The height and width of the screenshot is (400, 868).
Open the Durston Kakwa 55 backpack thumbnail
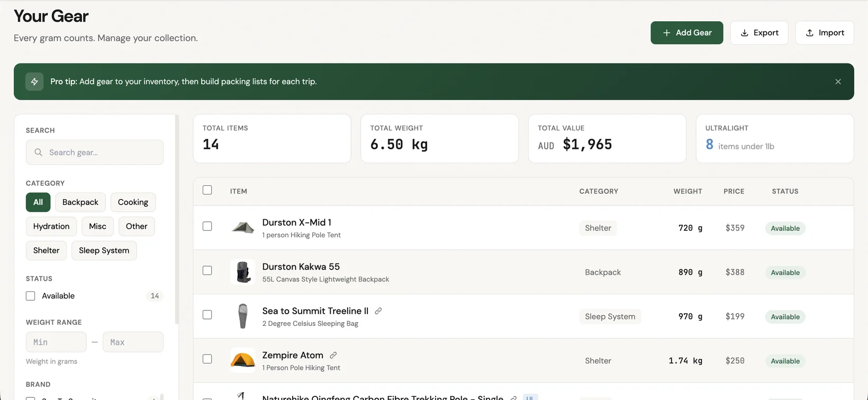click(x=243, y=272)
